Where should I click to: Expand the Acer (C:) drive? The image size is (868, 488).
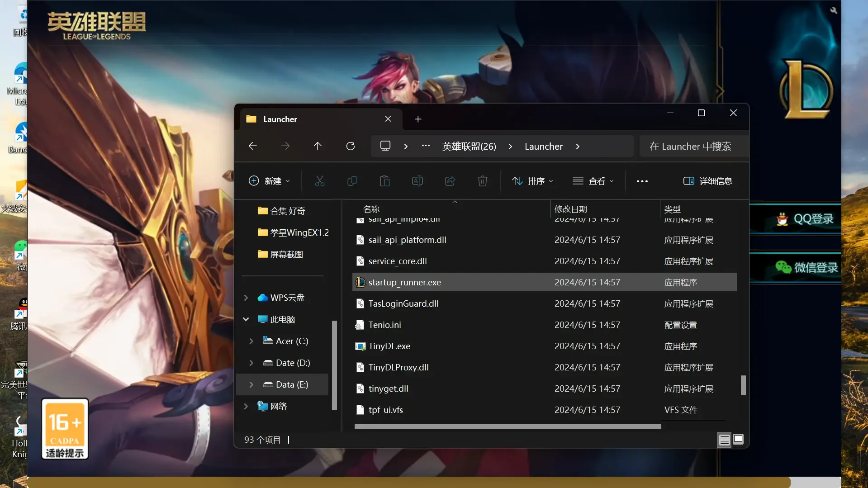251,341
